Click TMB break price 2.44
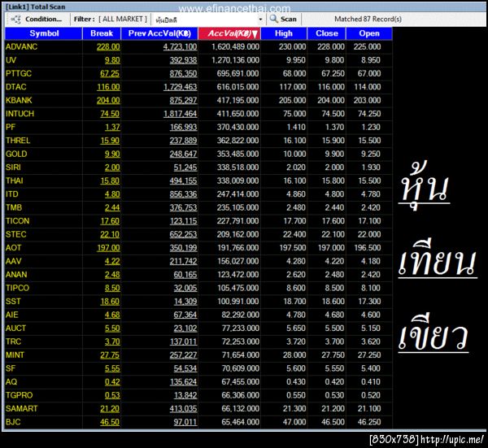Viewport: 488px width, 448px height. [112, 207]
